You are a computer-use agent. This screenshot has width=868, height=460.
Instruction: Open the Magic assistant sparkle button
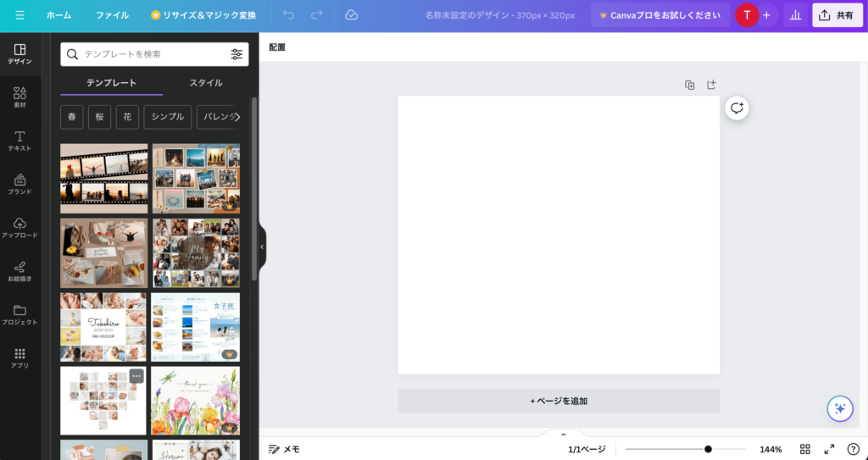tap(840, 408)
